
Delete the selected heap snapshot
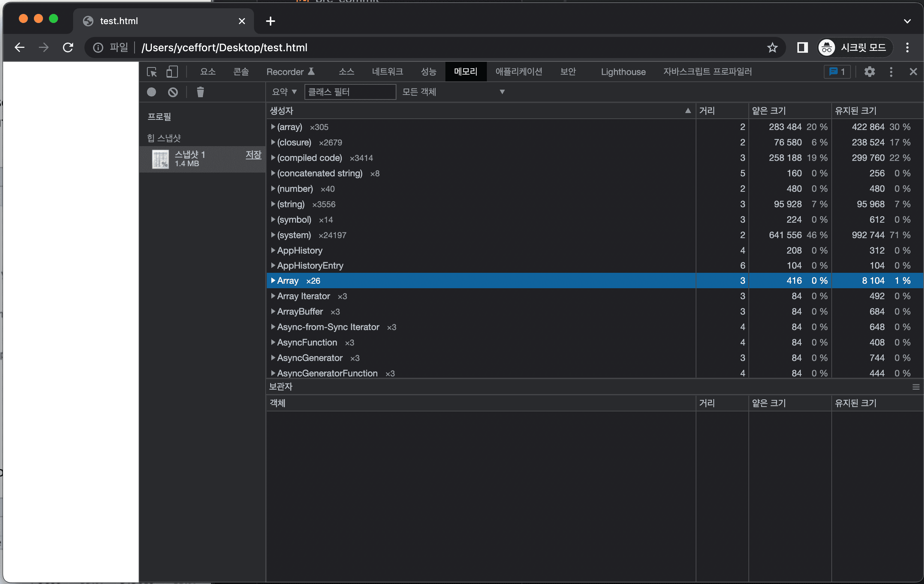[200, 92]
